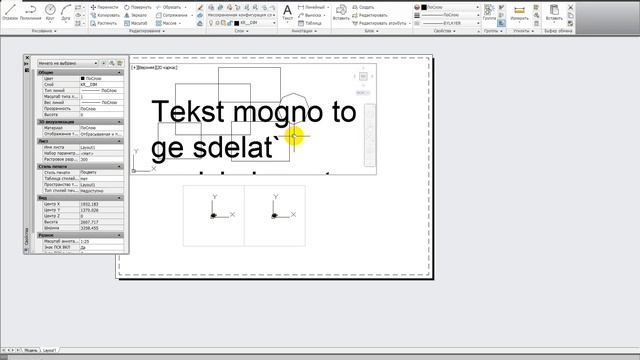
Task: Expand the Аннотации panel title
Action: pyautogui.click(x=304, y=31)
